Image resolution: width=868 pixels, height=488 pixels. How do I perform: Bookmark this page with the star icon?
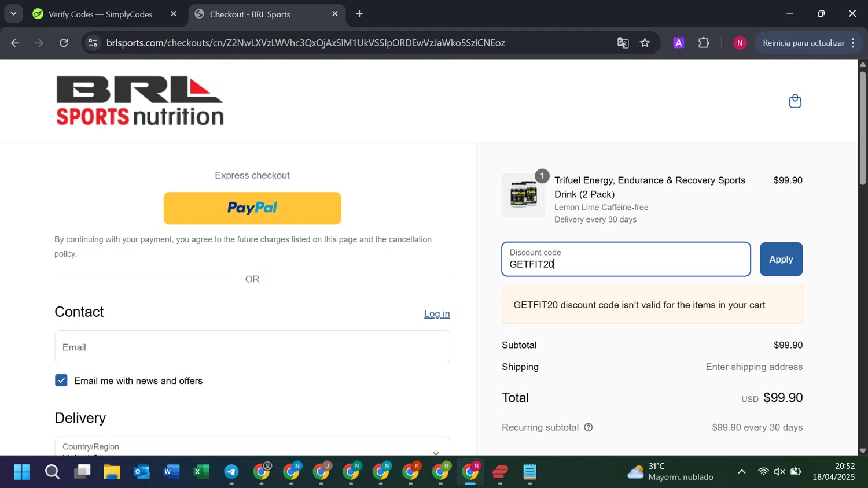(x=645, y=43)
